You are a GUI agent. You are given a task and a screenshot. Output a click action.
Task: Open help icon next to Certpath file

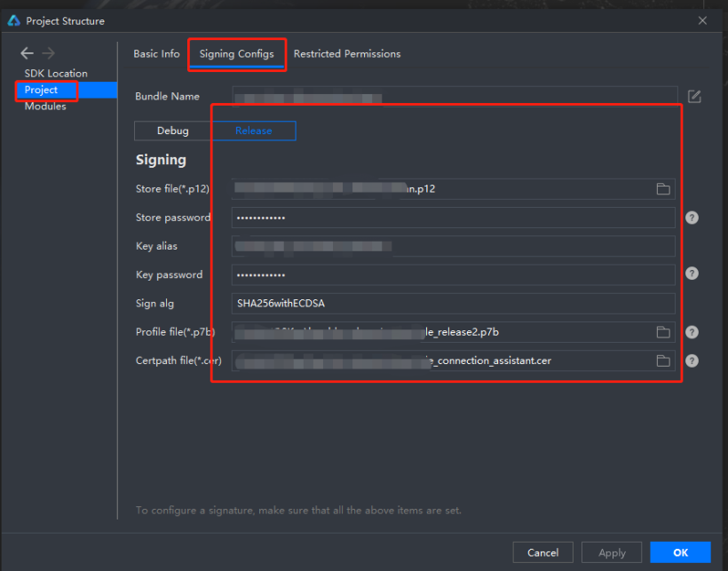[x=692, y=361]
